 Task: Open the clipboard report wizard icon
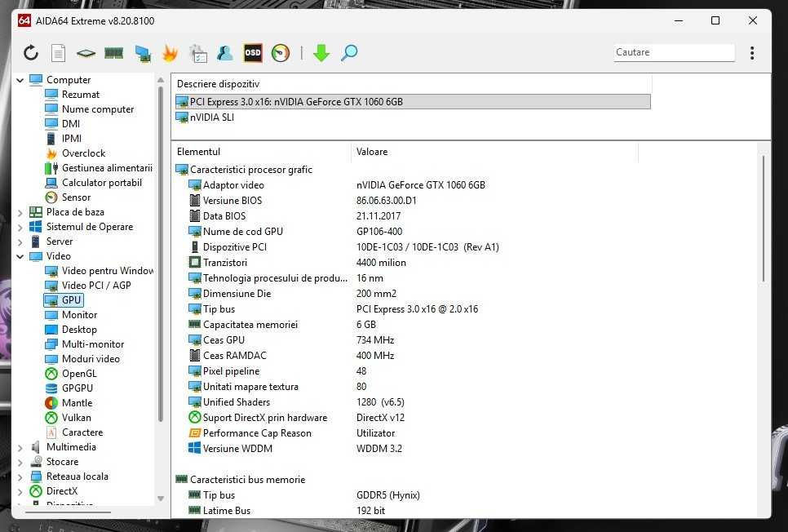coord(197,53)
